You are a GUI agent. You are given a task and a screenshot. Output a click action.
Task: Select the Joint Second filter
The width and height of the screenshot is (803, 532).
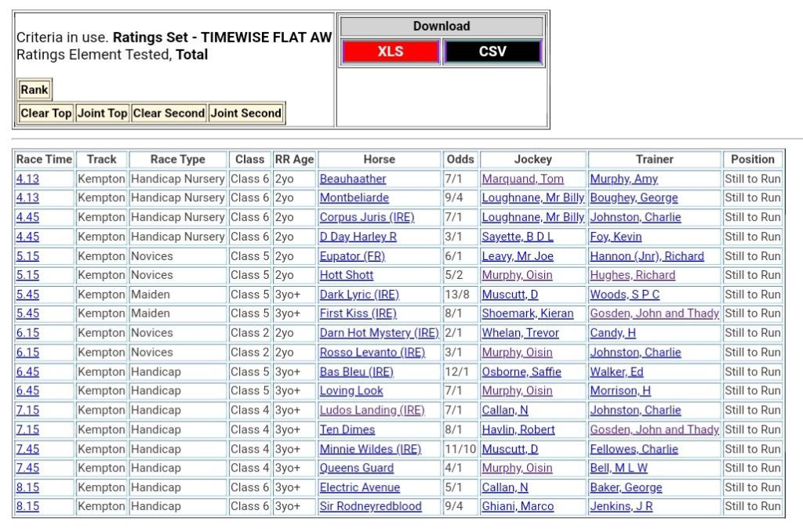246,113
